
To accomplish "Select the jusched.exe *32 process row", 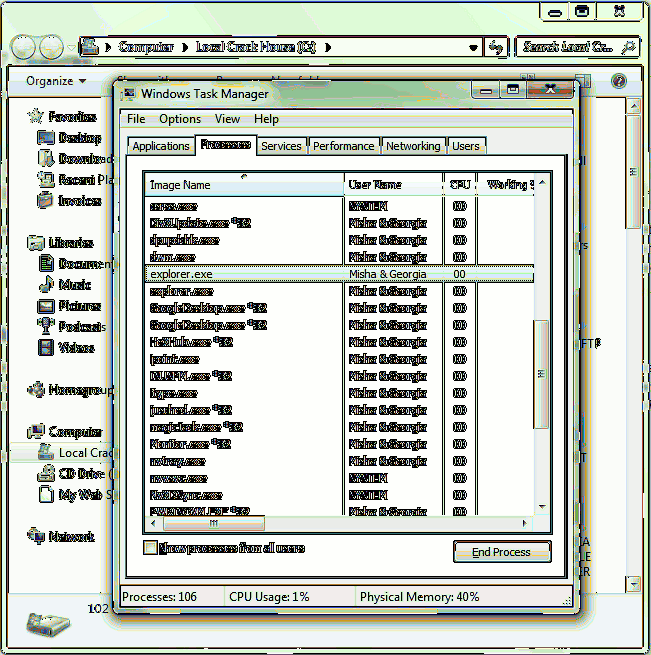I will (x=339, y=410).
